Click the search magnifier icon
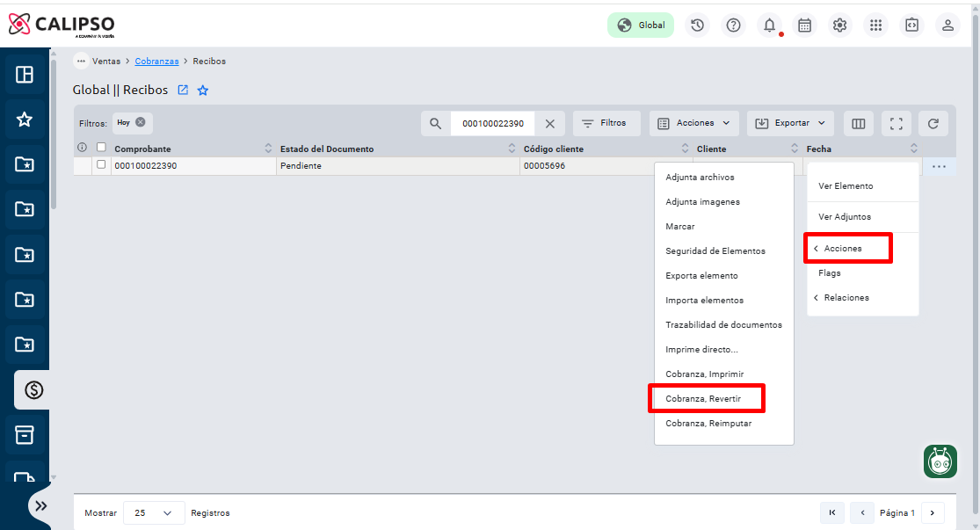This screenshot has height=530, width=980. coord(436,123)
